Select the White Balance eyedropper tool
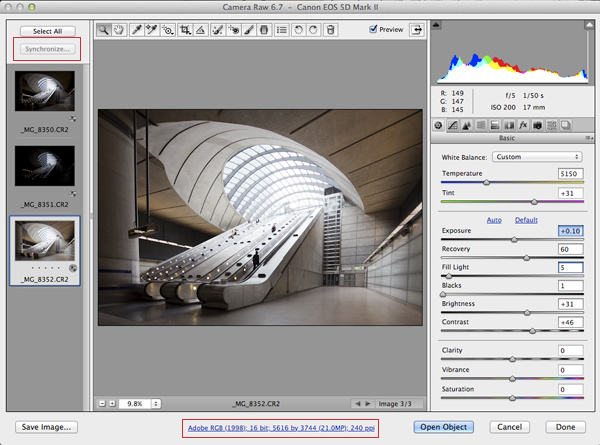The height and width of the screenshot is (445, 600). (136, 30)
